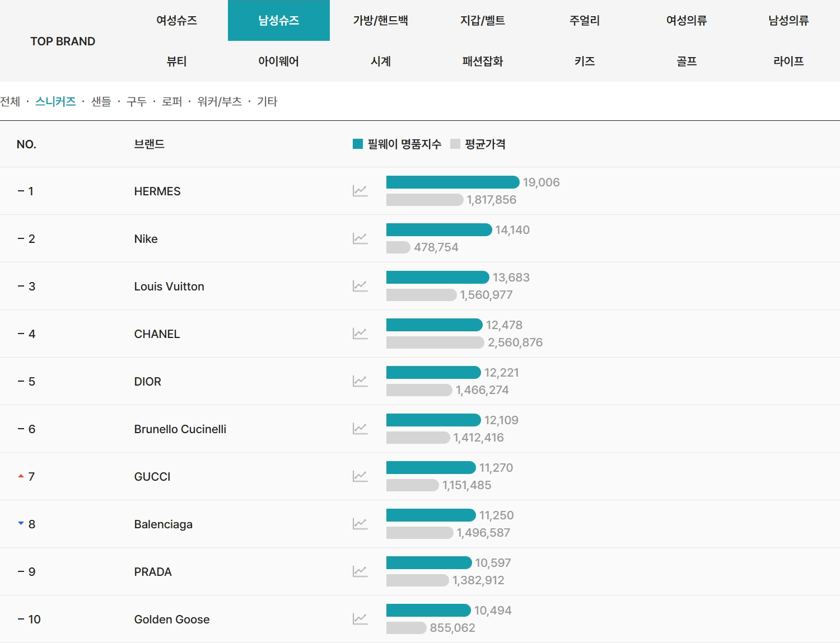Filter by 스니커즈 subcategory
The width and height of the screenshot is (840, 643).
tap(55, 102)
